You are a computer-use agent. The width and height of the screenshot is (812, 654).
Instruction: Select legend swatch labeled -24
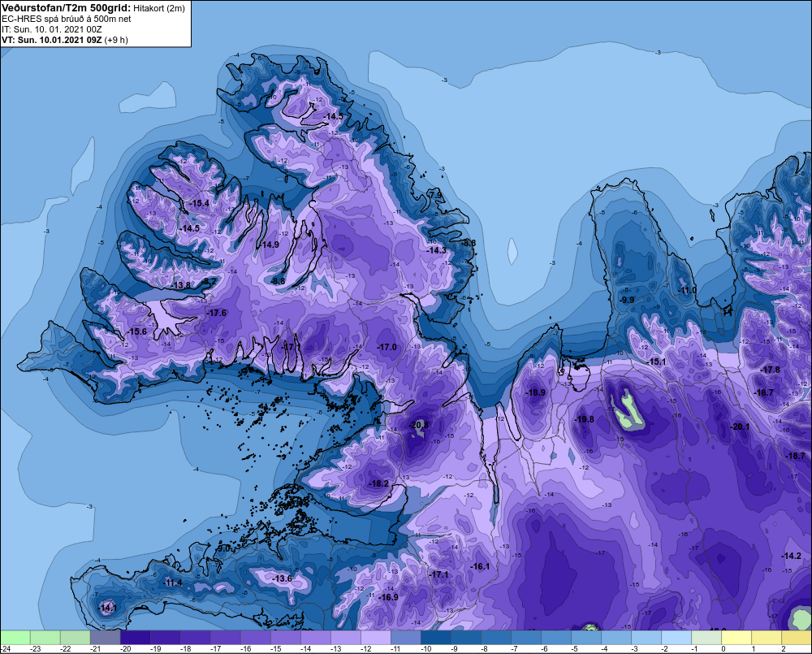[x=15, y=637]
